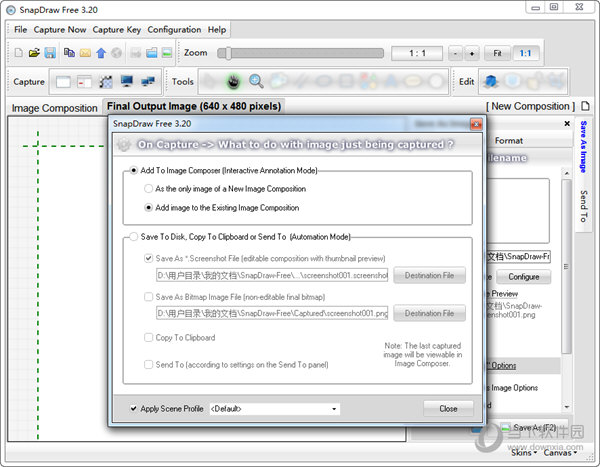Switch to Final Output Image tab
600x467 pixels.
194,106
